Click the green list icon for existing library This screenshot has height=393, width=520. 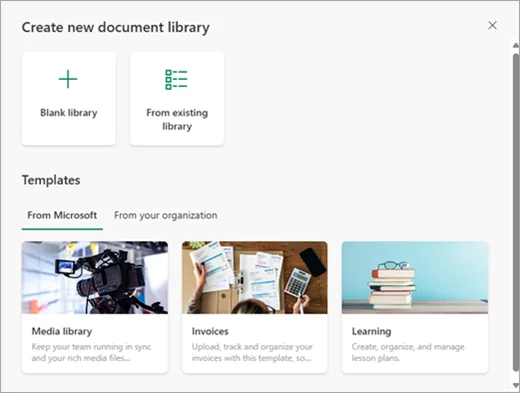[x=176, y=79]
